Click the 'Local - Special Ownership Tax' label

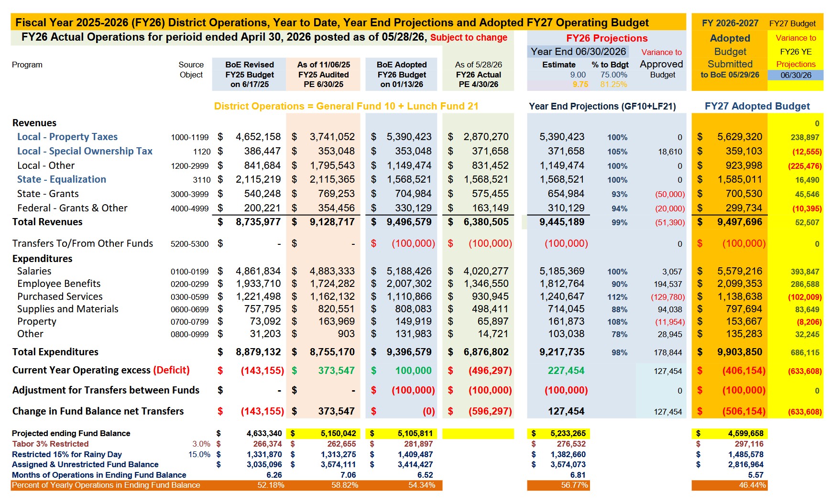coord(85,151)
